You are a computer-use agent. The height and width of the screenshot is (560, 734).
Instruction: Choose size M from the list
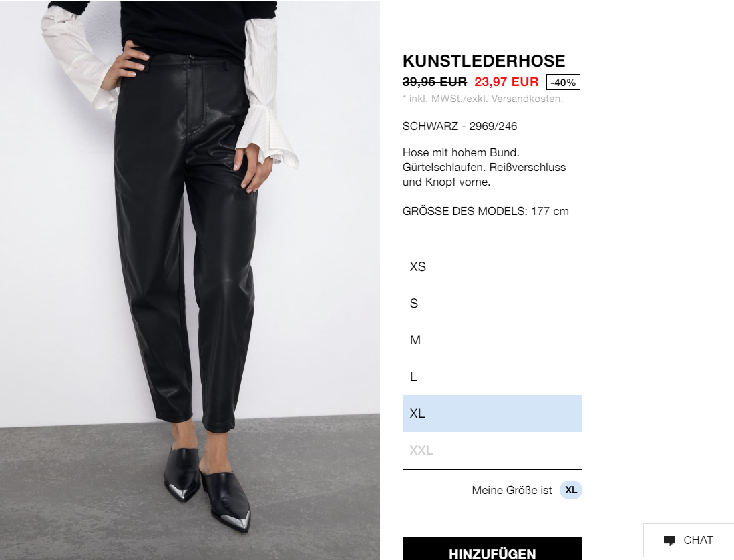point(492,340)
